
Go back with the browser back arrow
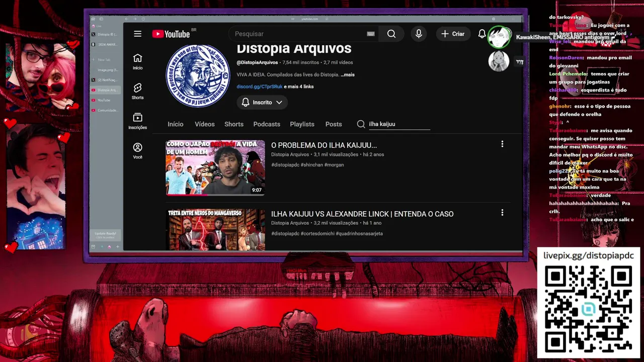coord(127,19)
